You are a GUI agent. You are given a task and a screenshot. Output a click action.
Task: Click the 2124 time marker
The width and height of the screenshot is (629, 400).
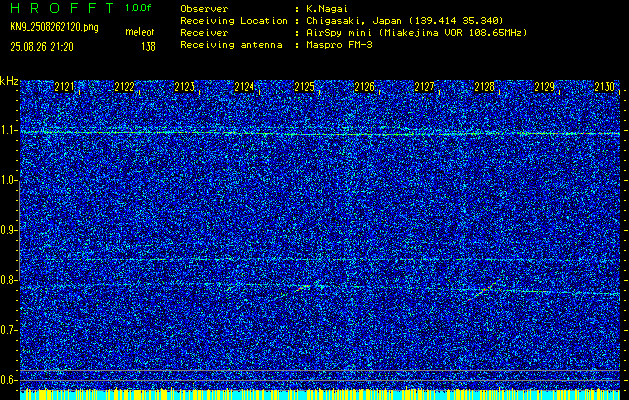(x=244, y=87)
